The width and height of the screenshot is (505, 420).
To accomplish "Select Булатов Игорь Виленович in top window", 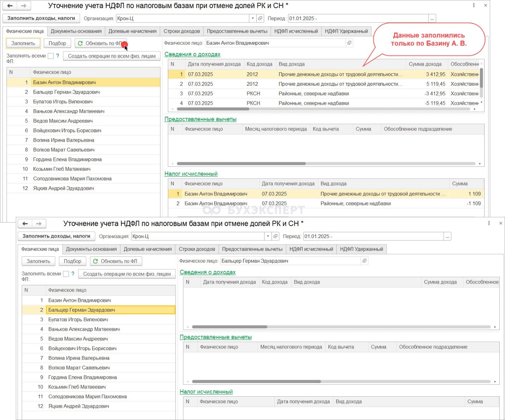I will (84, 102).
